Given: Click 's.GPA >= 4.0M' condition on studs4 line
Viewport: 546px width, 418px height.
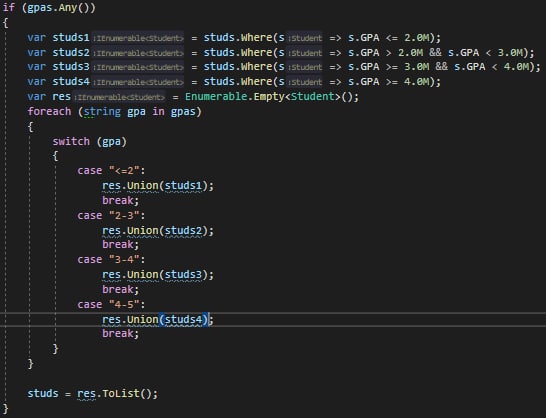Looking at the screenshot, I should 390,82.
